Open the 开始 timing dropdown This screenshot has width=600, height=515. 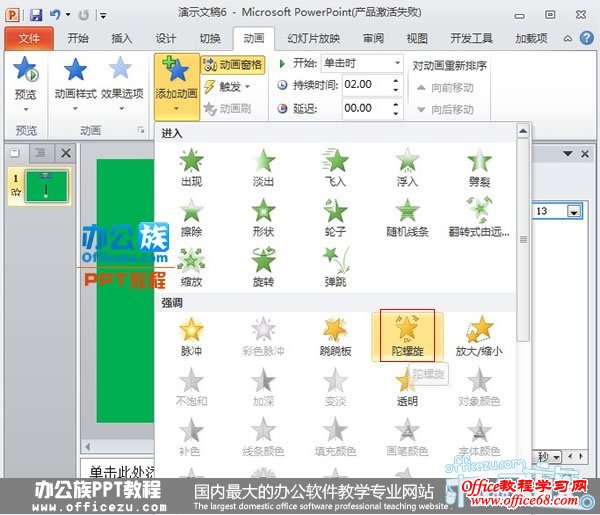point(366,63)
